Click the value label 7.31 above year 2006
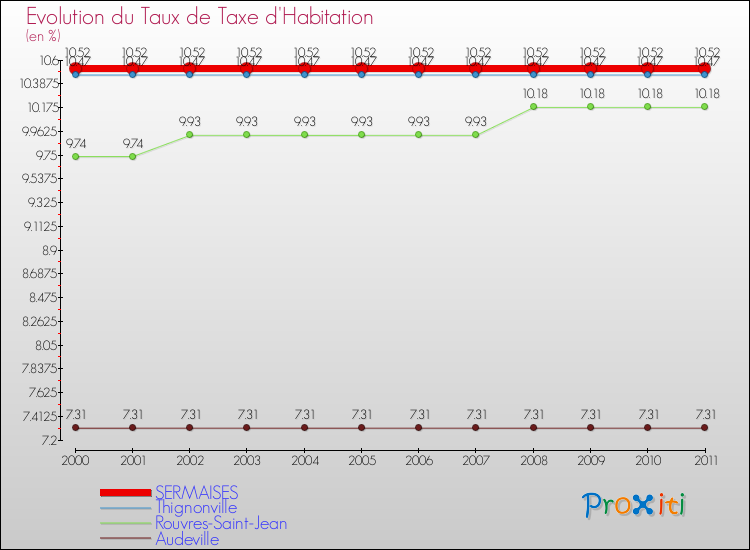The image size is (750, 550). click(419, 414)
